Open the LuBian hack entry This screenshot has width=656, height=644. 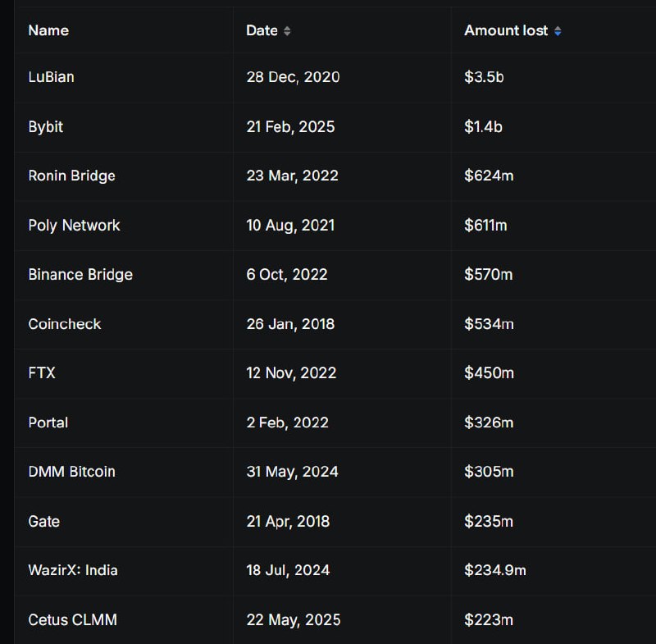click(x=51, y=77)
